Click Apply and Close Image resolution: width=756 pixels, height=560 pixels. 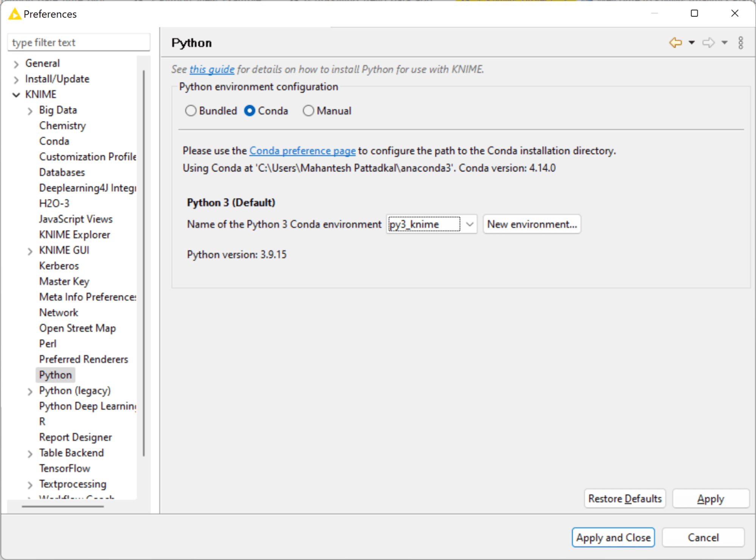(613, 537)
